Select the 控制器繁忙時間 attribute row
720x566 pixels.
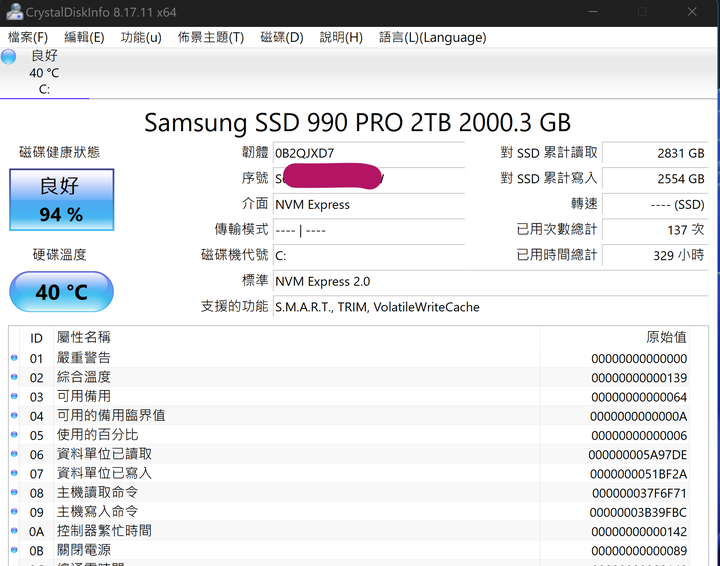(349, 531)
